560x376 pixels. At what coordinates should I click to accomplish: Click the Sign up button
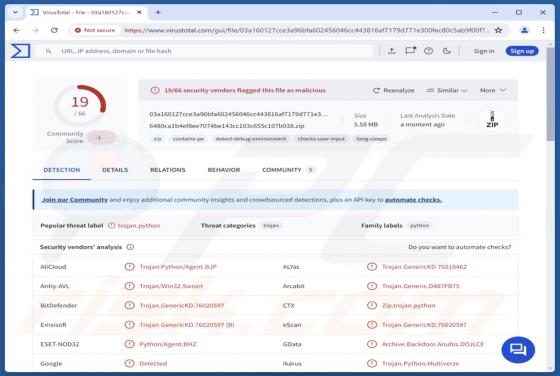pos(522,51)
